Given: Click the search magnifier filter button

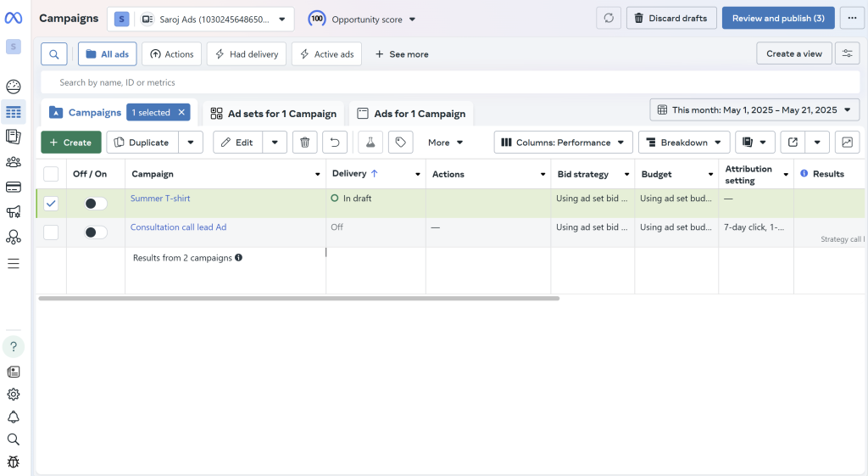Looking at the screenshot, I should click(x=53, y=54).
